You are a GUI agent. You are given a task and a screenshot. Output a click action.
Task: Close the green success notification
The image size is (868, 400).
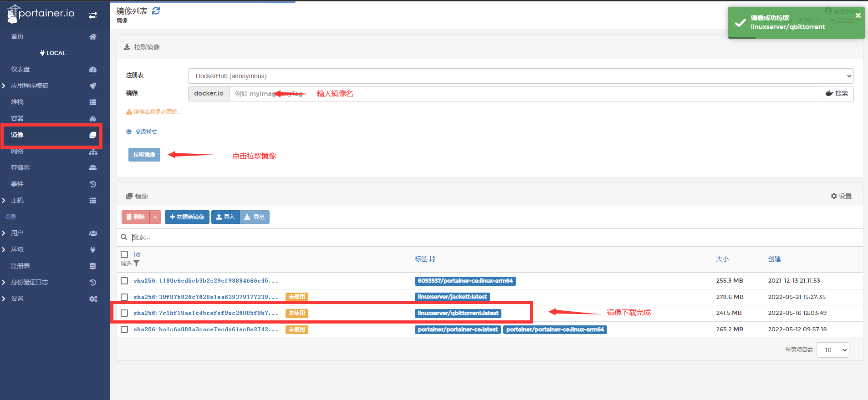click(x=858, y=15)
